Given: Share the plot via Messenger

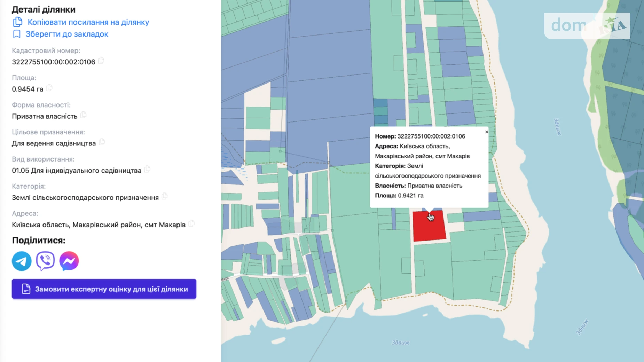Looking at the screenshot, I should [x=69, y=261].
